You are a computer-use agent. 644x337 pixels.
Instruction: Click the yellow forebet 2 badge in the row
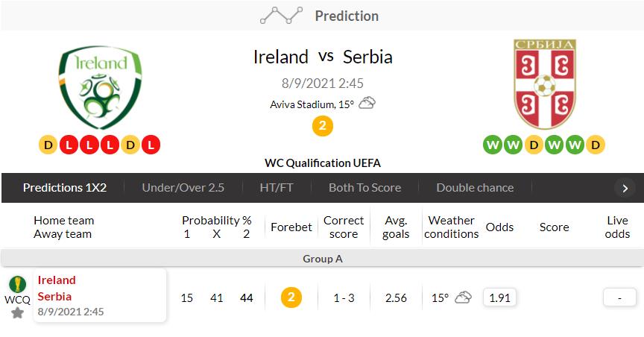coord(291,297)
